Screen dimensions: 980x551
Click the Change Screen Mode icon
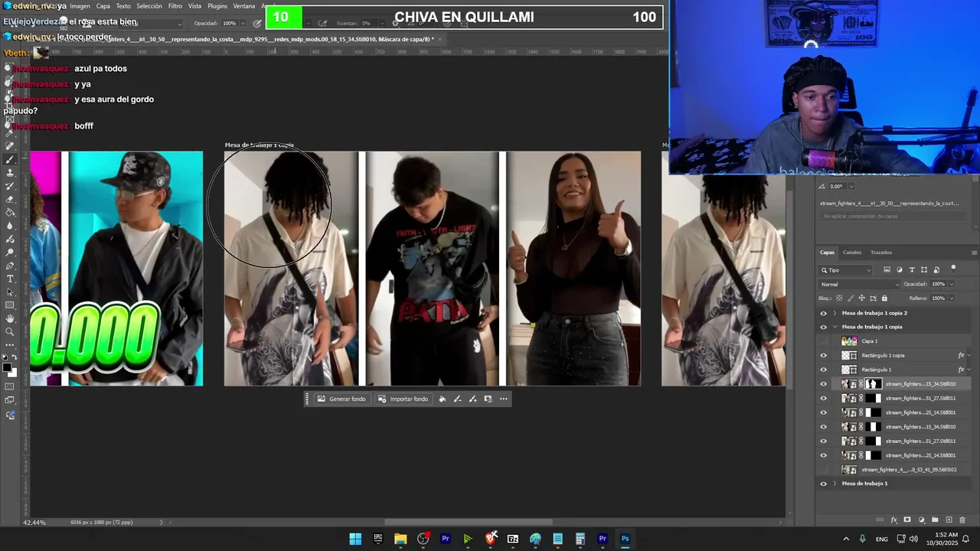pyautogui.click(x=10, y=401)
